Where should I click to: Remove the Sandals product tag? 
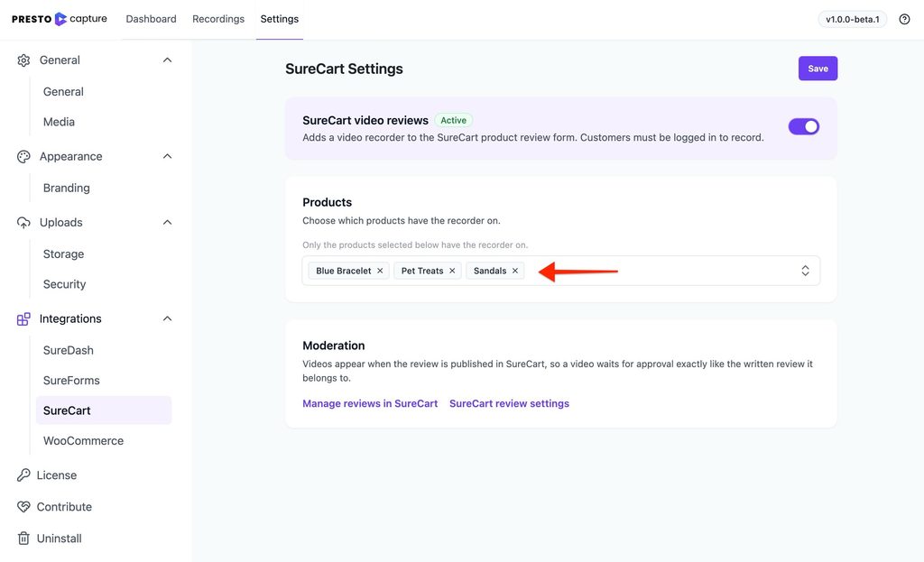[515, 271]
